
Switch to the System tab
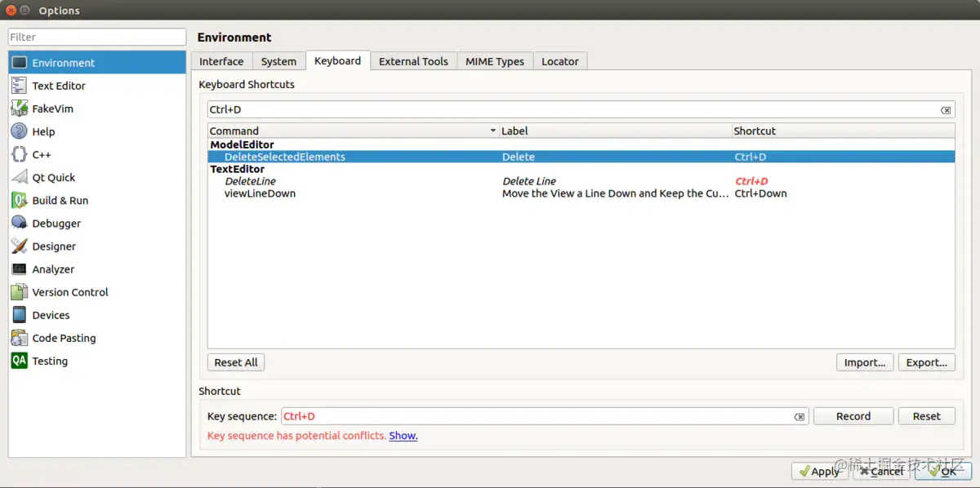pos(278,61)
